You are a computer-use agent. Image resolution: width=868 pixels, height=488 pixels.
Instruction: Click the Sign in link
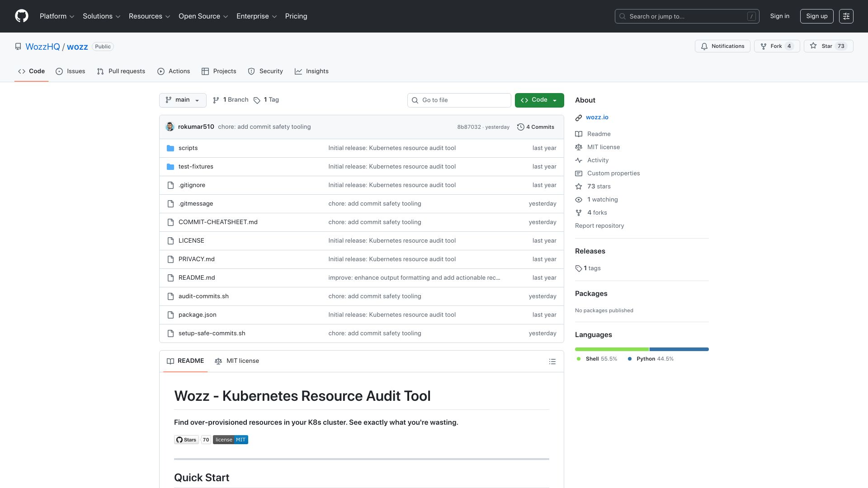click(x=780, y=16)
